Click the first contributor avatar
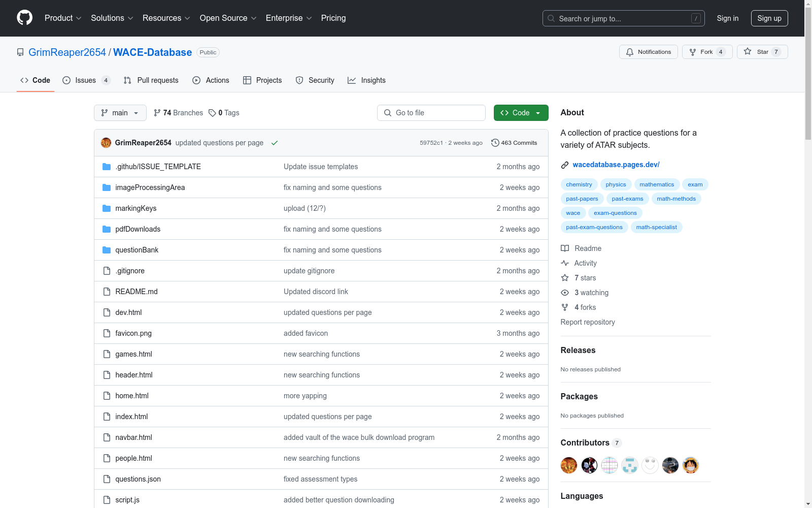 tap(569, 465)
